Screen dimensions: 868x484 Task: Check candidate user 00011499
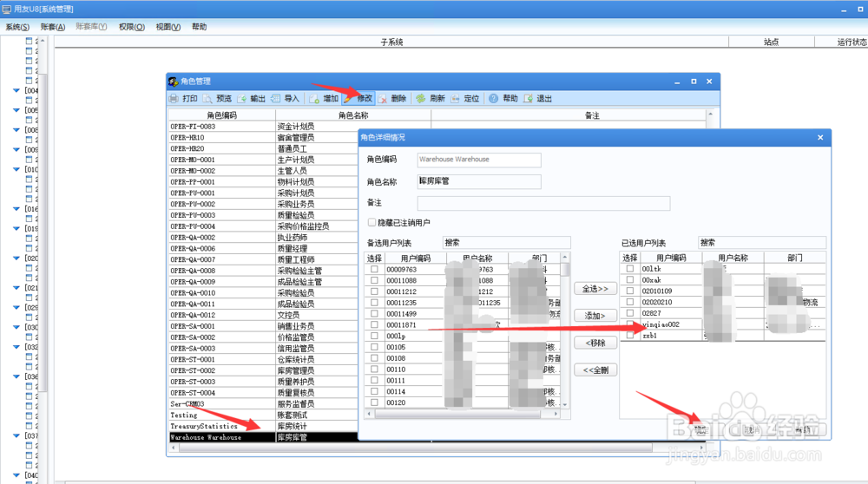click(x=374, y=314)
